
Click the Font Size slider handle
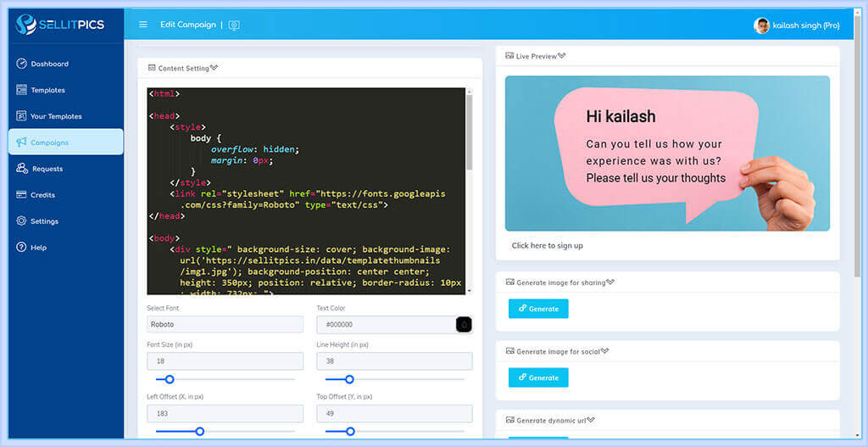pyautogui.click(x=170, y=379)
